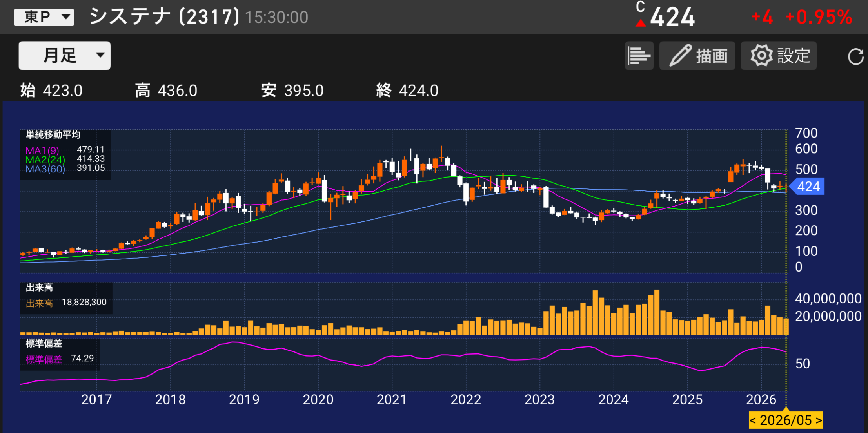Screen dimensions: 868x433
Task: Click the MA3(60) moving average label
Action: click(x=45, y=169)
